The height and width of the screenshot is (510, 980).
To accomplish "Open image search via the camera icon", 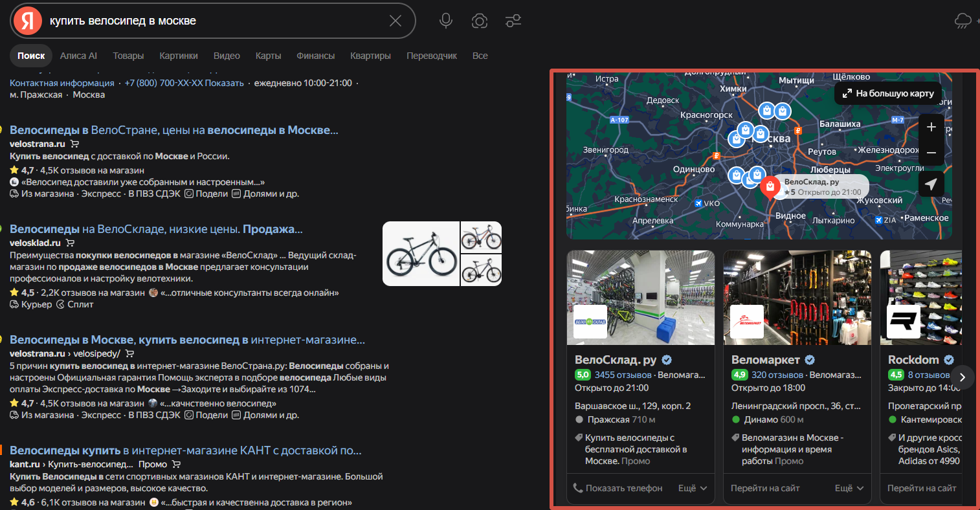I will [480, 21].
